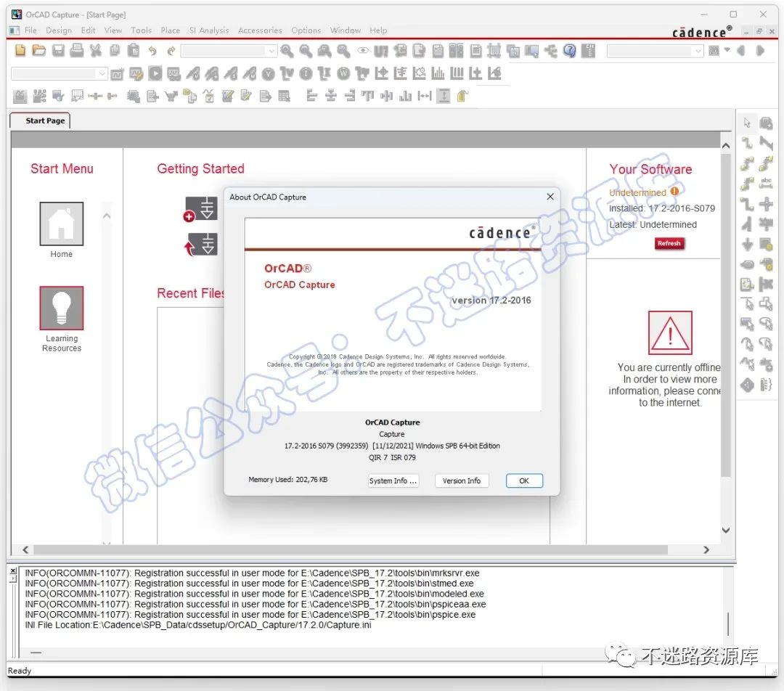Open the SI Analysis menu

209,30
